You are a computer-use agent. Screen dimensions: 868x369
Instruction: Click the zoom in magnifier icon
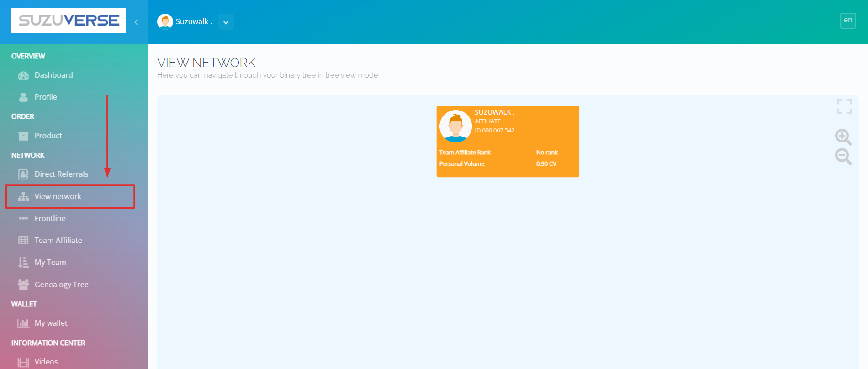tap(843, 137)
